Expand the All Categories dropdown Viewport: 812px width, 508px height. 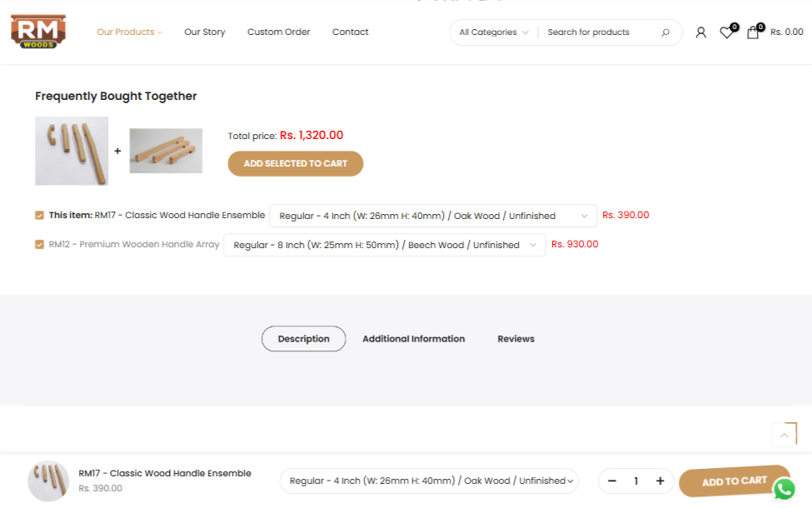tap(493, 32)
